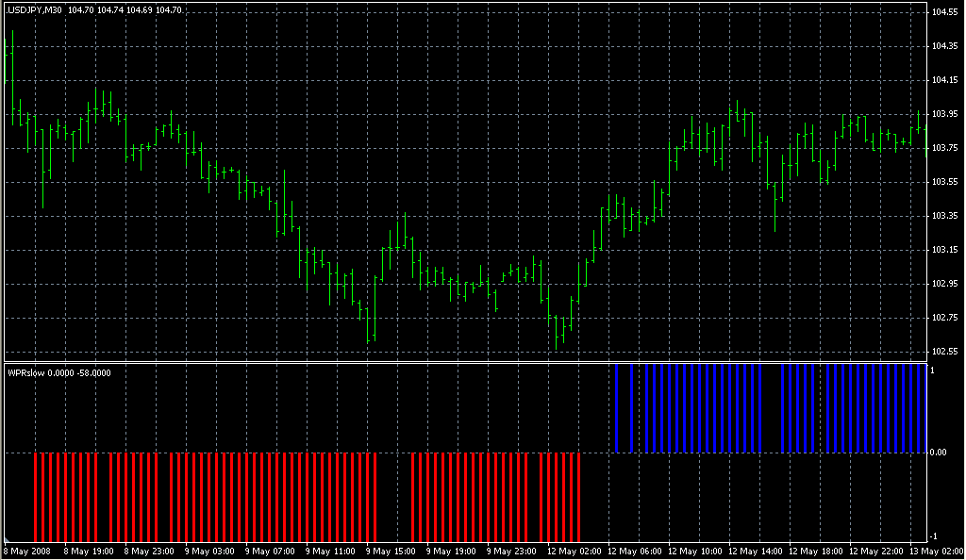This screenshot has height=560, width=966.
Task: Click the 104.55 price axis label
Action: click(x=945, y=12)
